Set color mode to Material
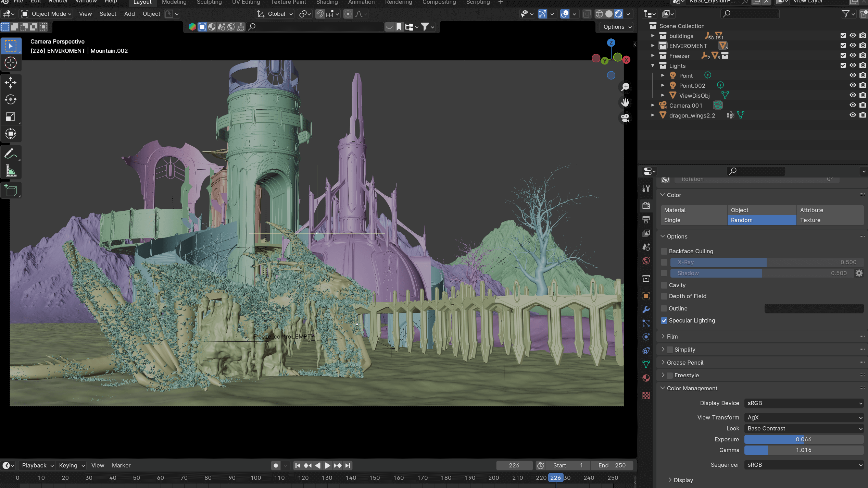The height and width of the screenshot is (488, 868). coord(694,210)
